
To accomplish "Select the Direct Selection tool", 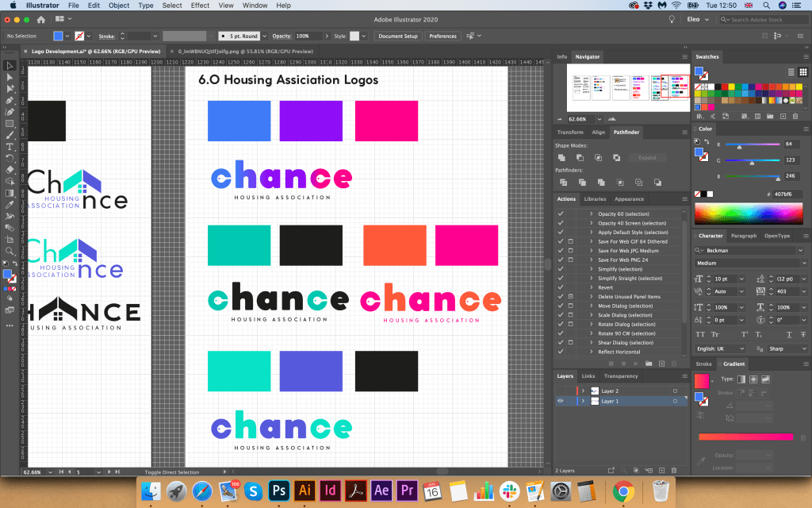I will (10, 77).
